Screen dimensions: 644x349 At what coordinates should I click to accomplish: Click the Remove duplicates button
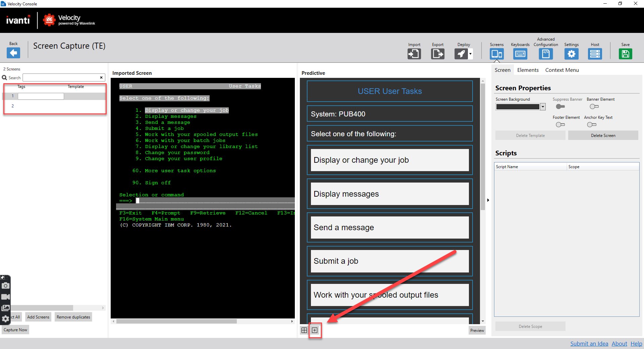click(73, 317)
